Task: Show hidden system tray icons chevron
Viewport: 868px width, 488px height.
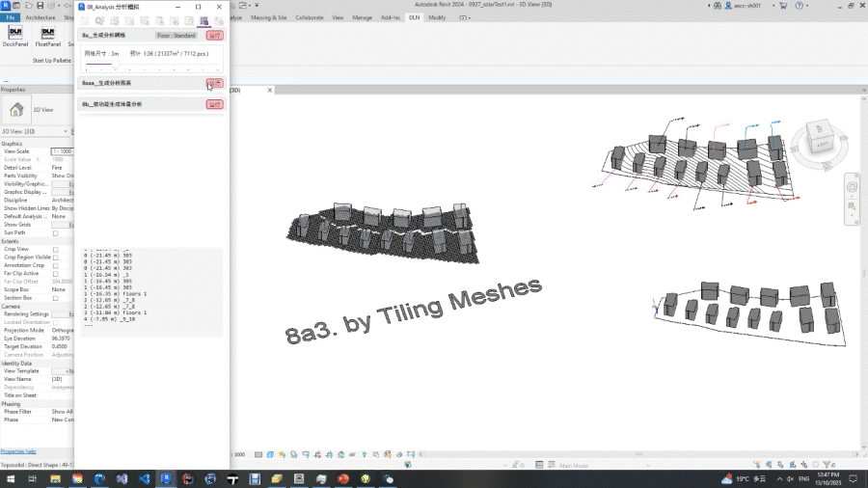Action: [x=779, y=478]
